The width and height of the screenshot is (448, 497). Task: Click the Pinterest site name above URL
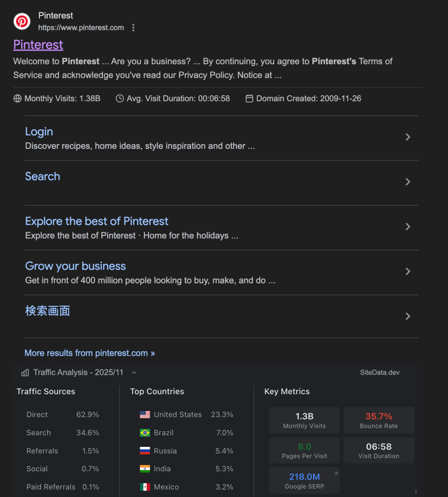coord(56,15)
